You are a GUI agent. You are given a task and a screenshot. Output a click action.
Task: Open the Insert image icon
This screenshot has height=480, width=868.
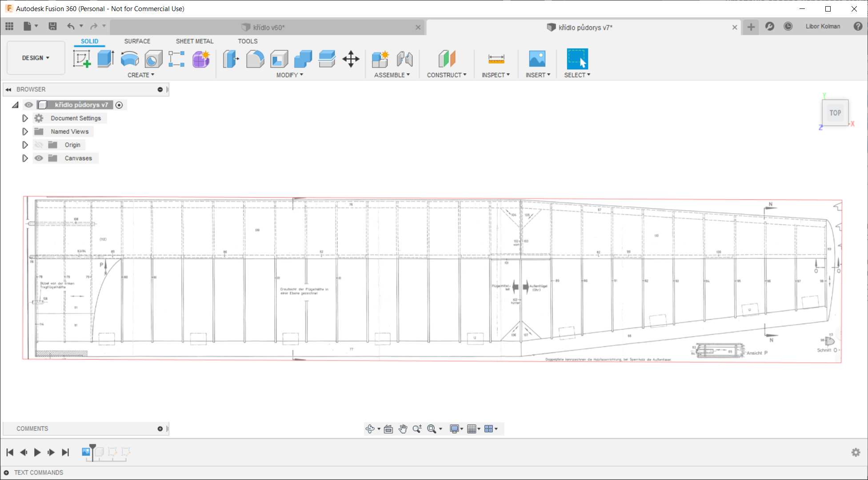(x=537, y=59)
